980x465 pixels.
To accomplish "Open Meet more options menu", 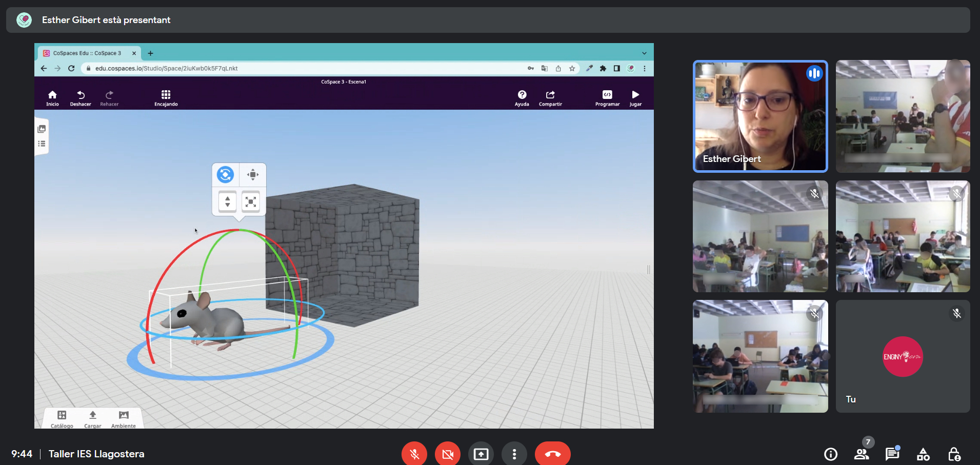I will tap(514, 454).
